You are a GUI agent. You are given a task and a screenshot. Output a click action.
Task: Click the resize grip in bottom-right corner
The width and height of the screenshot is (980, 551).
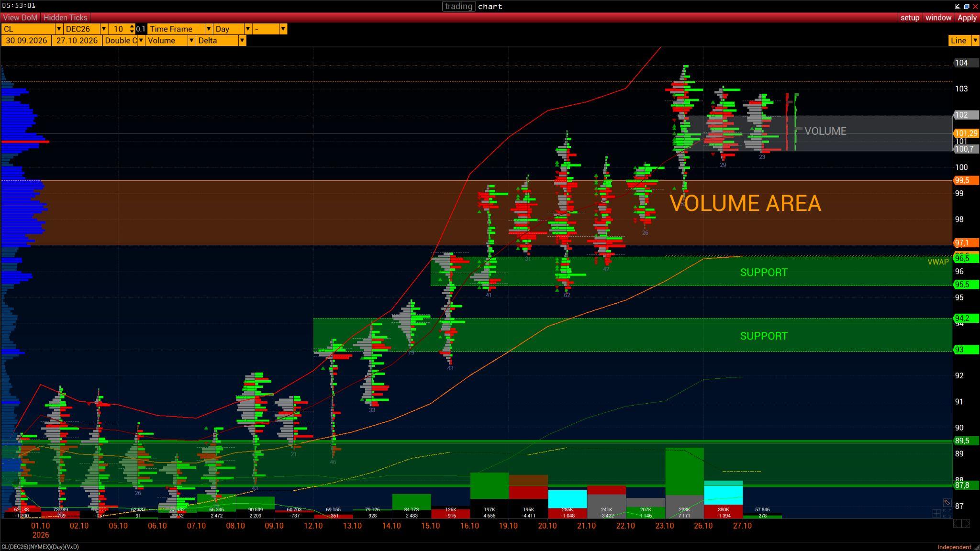976,547
